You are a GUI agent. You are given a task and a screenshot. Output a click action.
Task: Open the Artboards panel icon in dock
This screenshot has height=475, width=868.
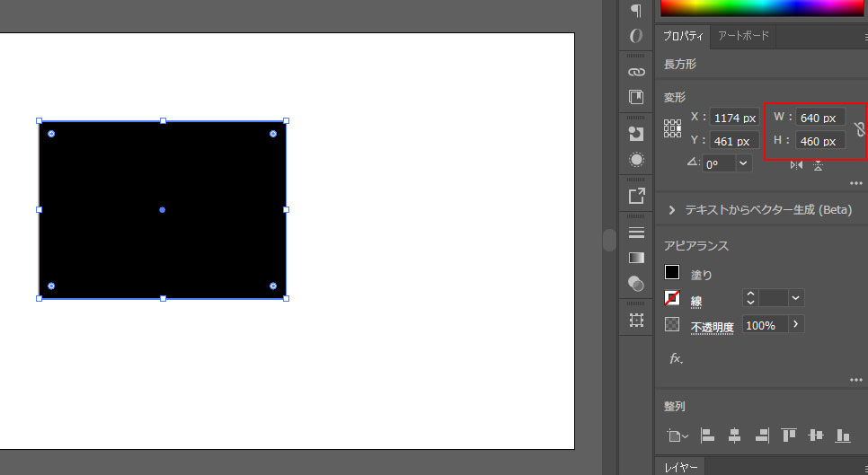coord(636,320)
